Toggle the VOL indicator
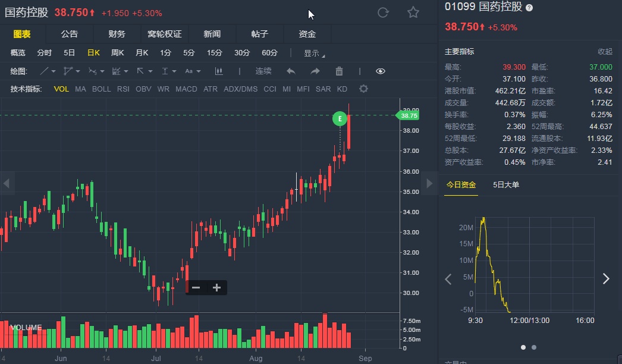 [x=61, y=89]
